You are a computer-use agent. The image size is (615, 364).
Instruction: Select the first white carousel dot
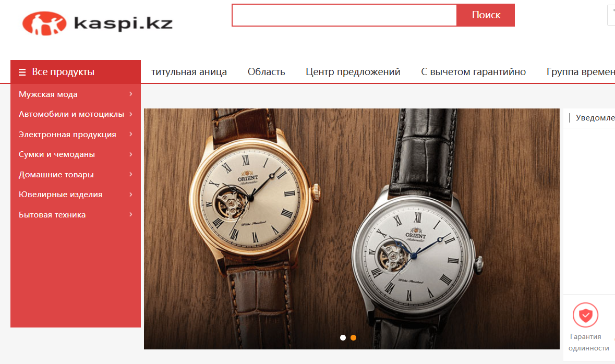coord(343,338)
